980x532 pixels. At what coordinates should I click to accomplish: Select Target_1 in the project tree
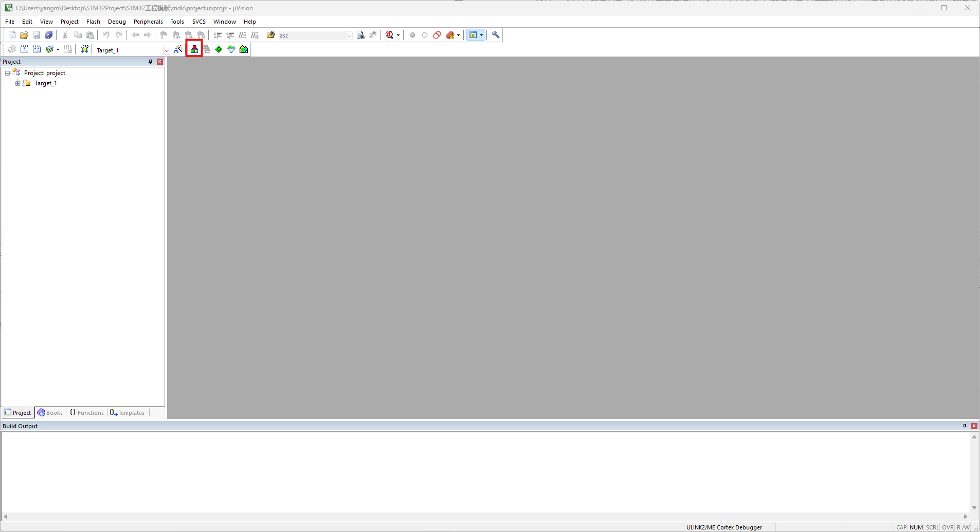point(45,83)
